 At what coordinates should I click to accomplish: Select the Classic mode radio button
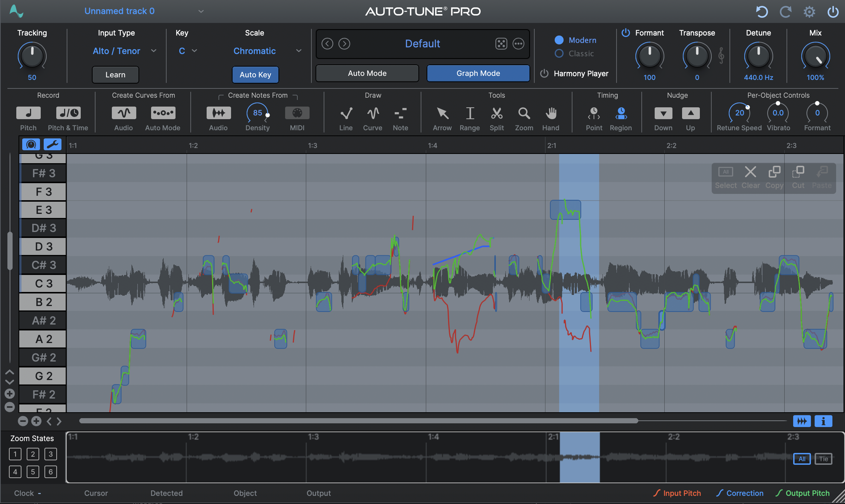559,54
